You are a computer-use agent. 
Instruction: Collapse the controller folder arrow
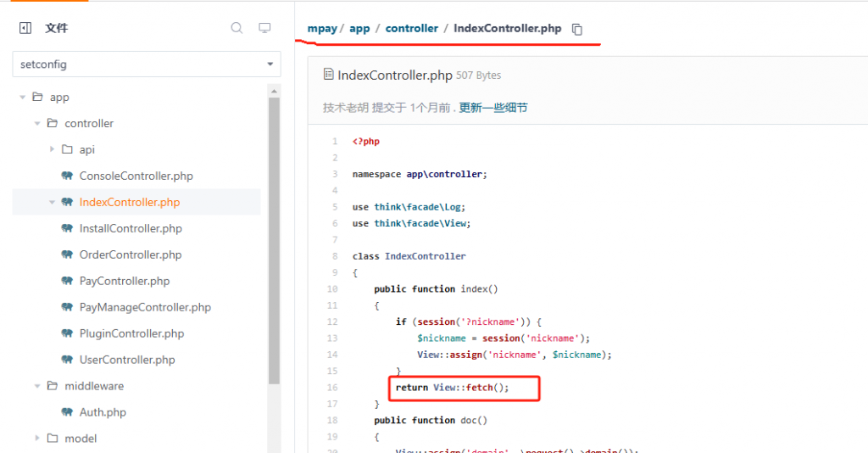point(37,123)
